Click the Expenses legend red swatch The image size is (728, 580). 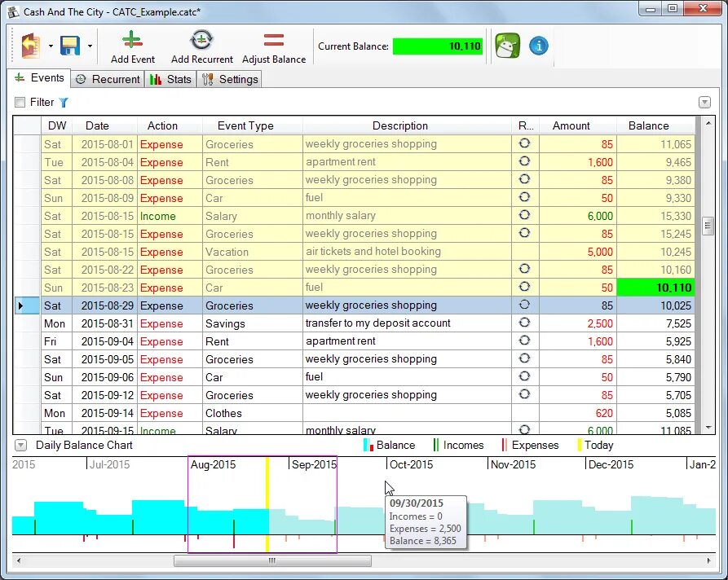504,446
